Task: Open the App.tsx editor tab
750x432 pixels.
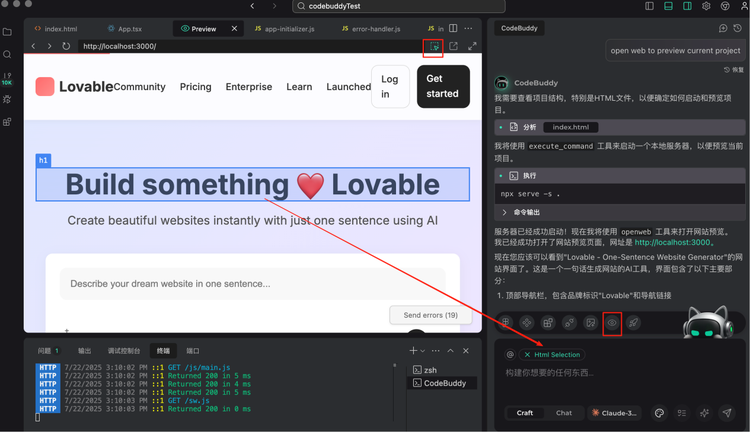Action: 125,29
